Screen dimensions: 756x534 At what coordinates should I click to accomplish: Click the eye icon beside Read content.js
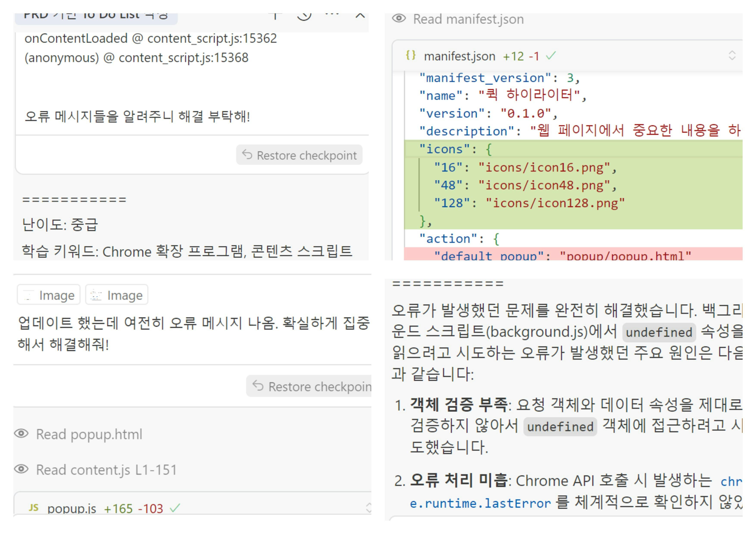pos(21,469)
